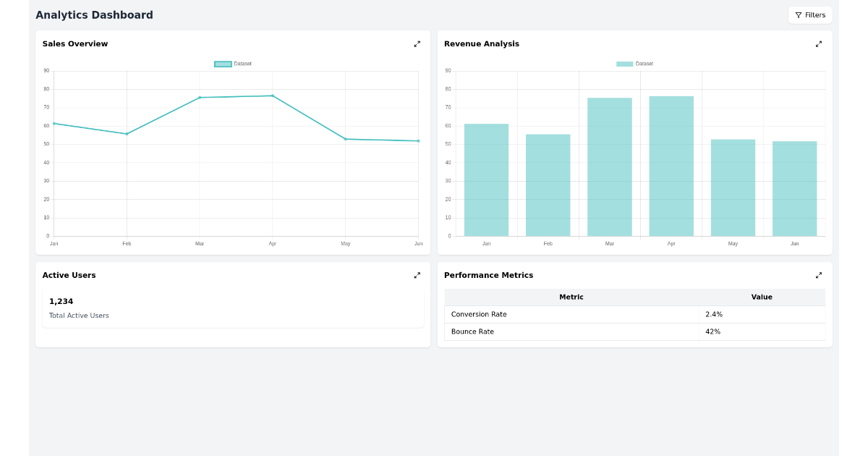
Task: Select the Value column header
Action: pyautogui.click(x=762, y=297)
